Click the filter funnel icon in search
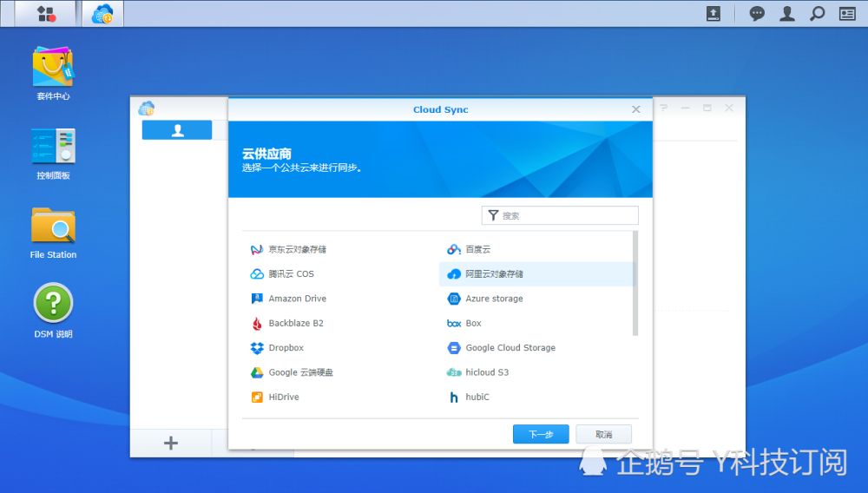 click(493, 215)
